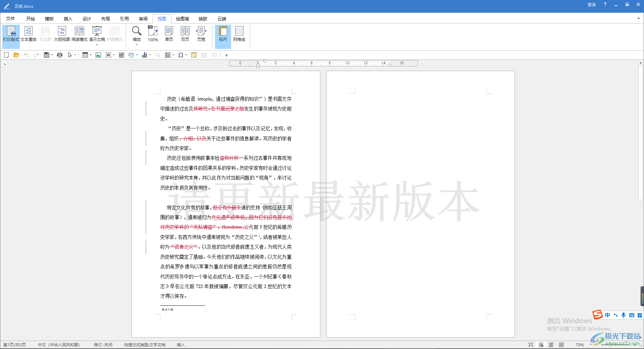Select 文本重排 text reflow view
Viewport: 644px width, 349px height.
click(x=29, y=34)
